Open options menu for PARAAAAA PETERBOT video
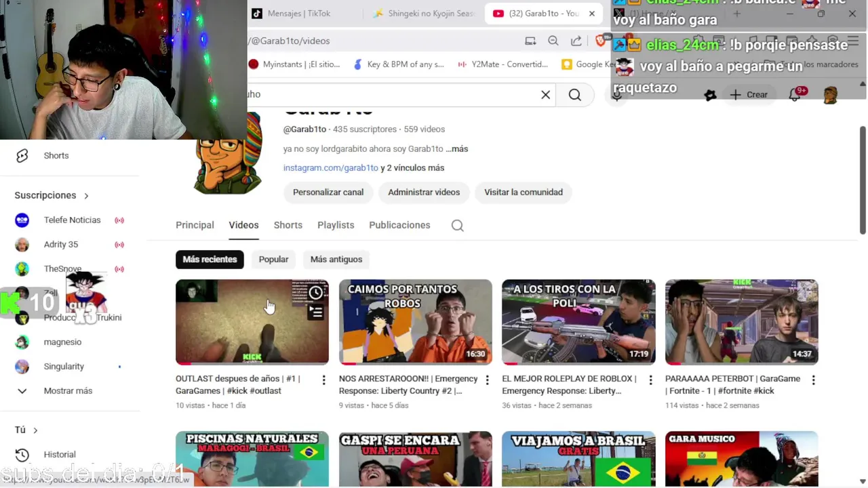868x488 pixels. pos(814,380)
